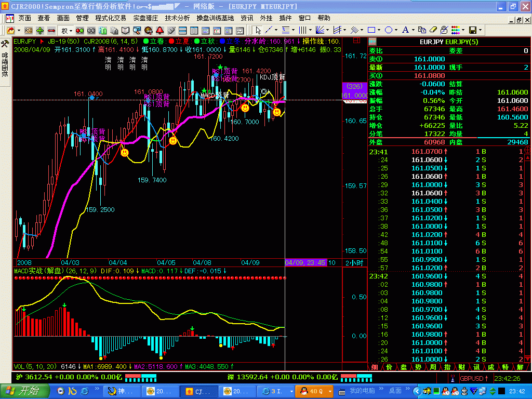The height and width of the screenshot is (399, 532).
Task: Click the blue-green '21' number icon
Action: coord(102,31)
